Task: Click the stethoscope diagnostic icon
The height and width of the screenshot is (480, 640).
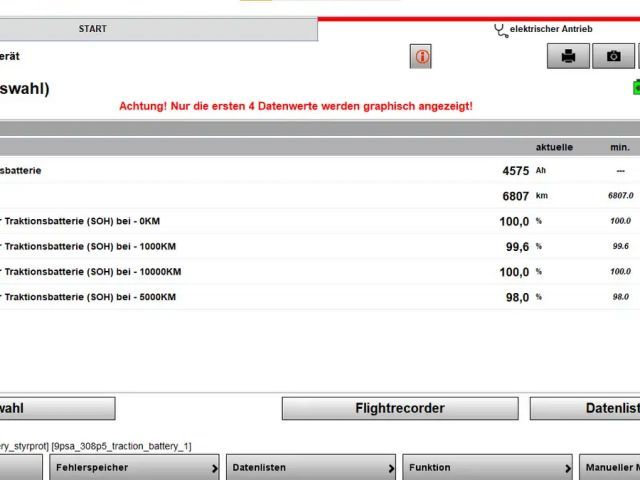Action: click(x=500, y=30)
